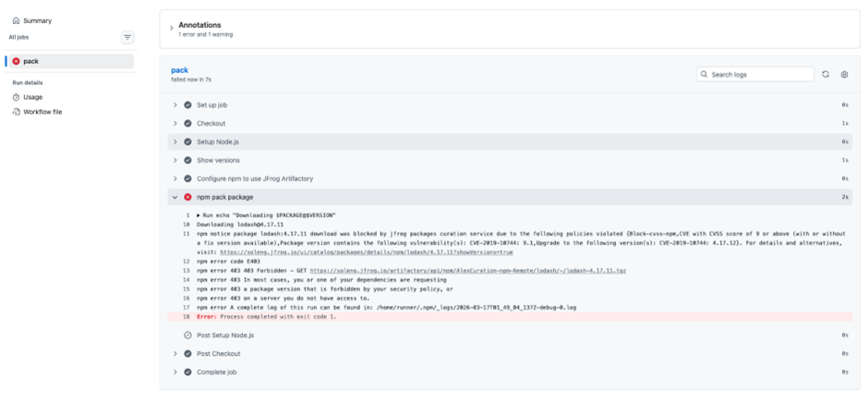This screenshot has height=402, width=868.
Task: Click the filter icon beside All jobs
Action: 127,37
